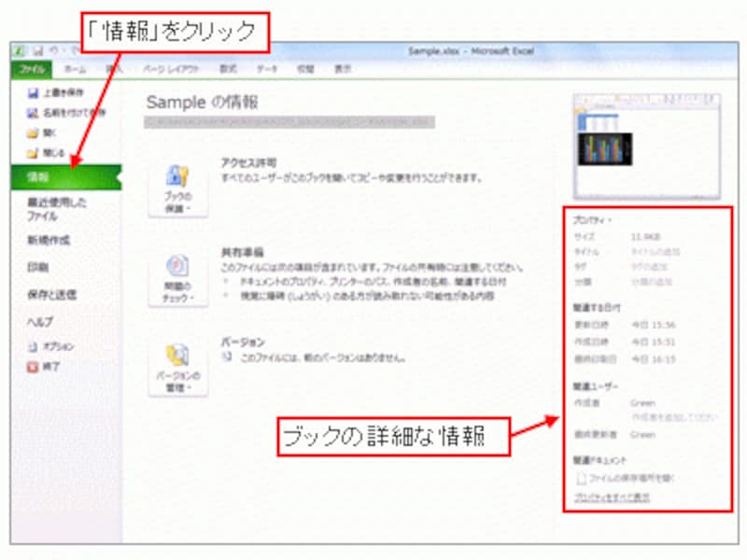The width and height of the screenshot is (747, 560).
Task: Switch to the ホーム (Home) ribbon tab
Action: (x=76, y=69)
